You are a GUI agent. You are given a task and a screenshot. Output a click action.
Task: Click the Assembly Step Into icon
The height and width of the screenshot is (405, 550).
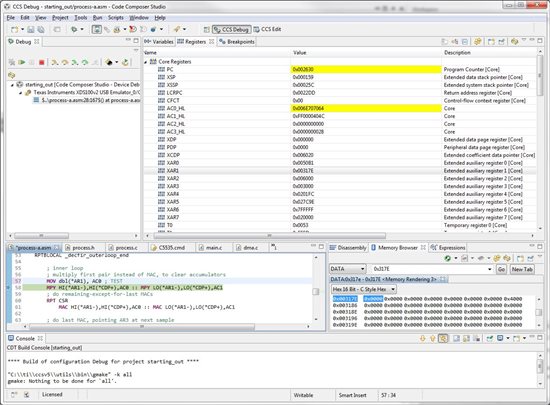click(75, 62)
